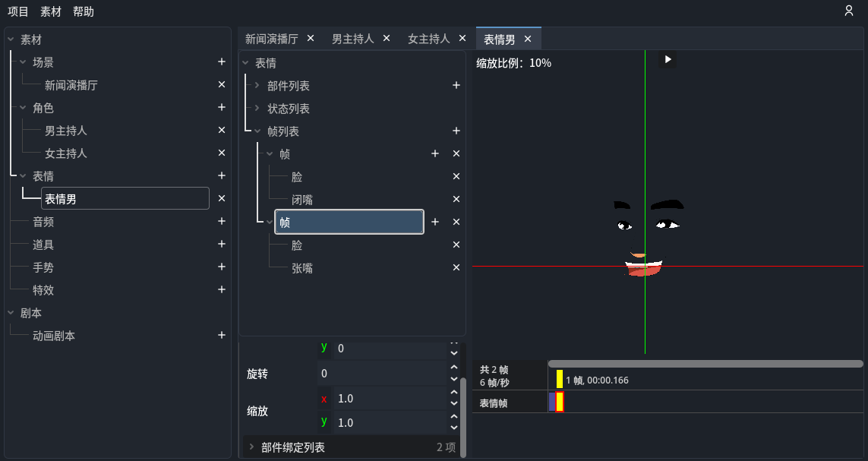Switch to the 男主持人 tab

point(352,39)
